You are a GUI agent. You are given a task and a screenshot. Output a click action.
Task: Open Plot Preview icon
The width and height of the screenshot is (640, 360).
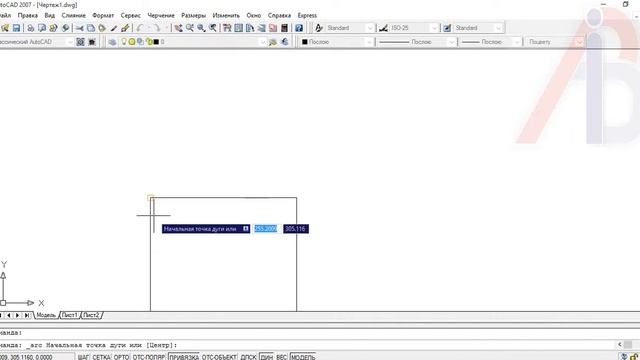click(x=42, y=28)
